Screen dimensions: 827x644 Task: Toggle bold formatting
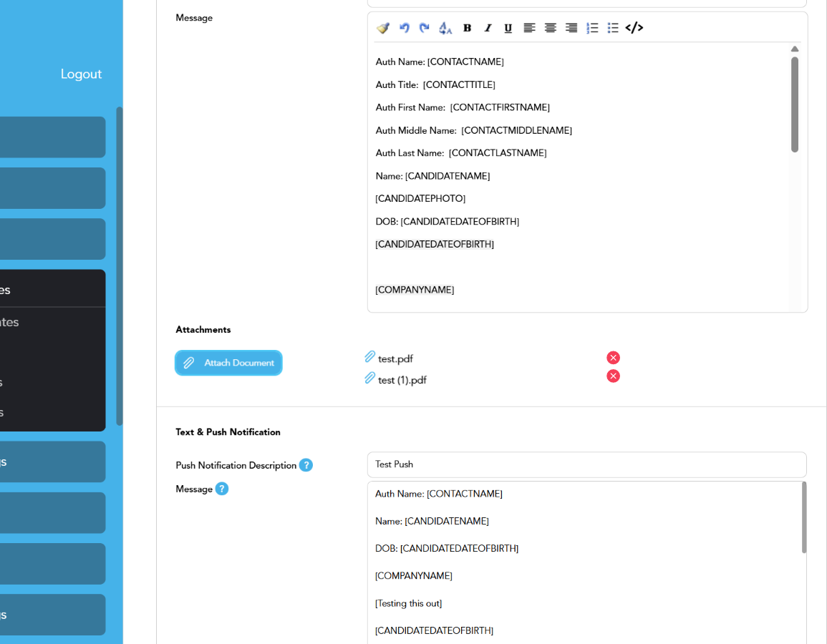point(467,28)
